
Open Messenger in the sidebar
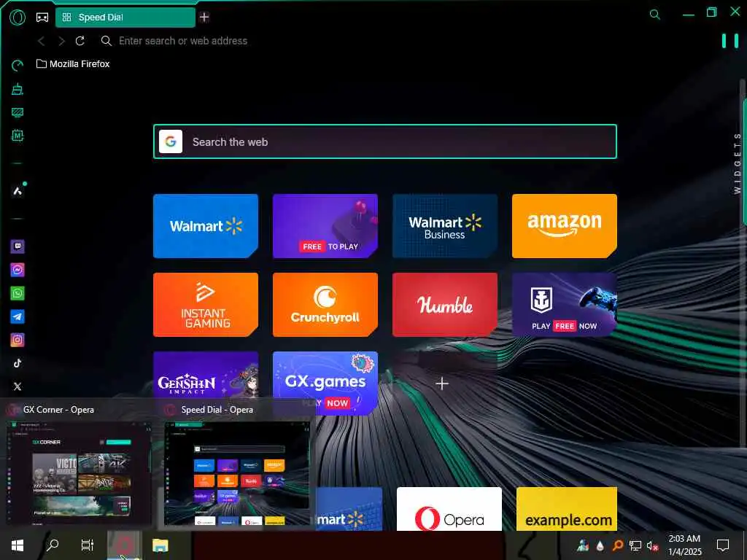click(18, 270)
